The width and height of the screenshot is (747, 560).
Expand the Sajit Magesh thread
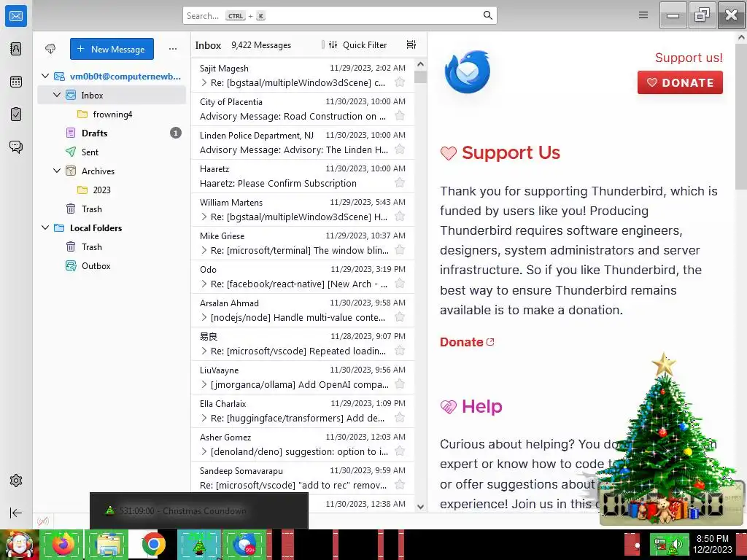point(204,82)
